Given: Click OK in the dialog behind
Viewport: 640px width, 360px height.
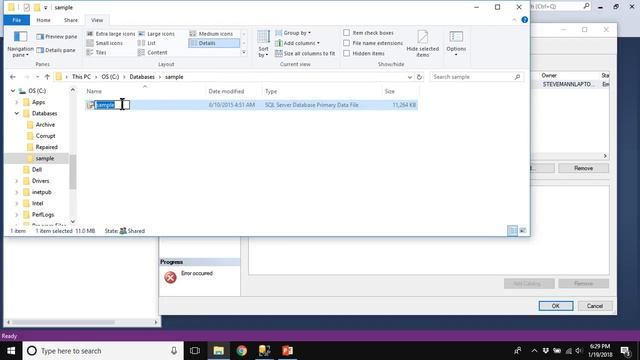Looking at the screenshot, I should coord(556,306).
